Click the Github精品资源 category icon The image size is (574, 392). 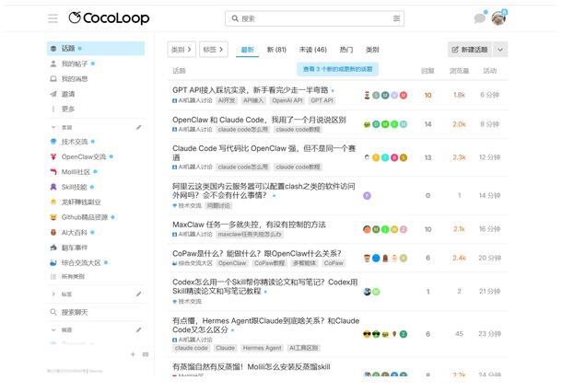tap(53, 217)
